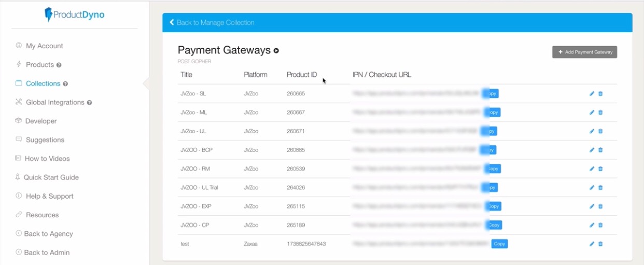Click the Product ID column header
Viewport: 644px width, 265px height.
(302, 75)
